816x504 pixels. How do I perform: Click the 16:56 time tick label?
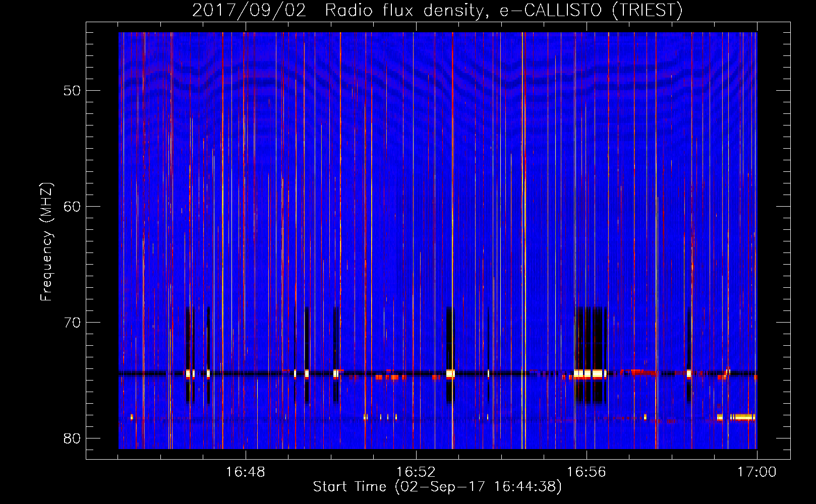pos(587,472)
